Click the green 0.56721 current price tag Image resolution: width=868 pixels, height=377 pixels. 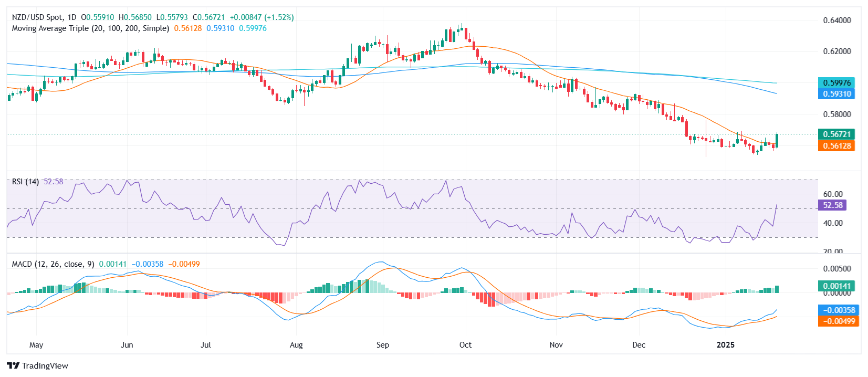(836, 134)
